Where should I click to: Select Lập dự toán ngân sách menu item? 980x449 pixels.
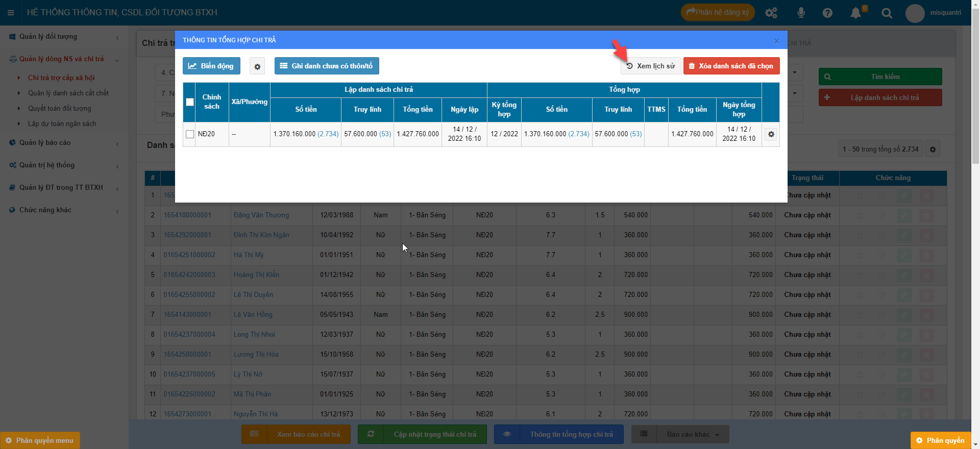pyautogui.click(x=62, y=123)
